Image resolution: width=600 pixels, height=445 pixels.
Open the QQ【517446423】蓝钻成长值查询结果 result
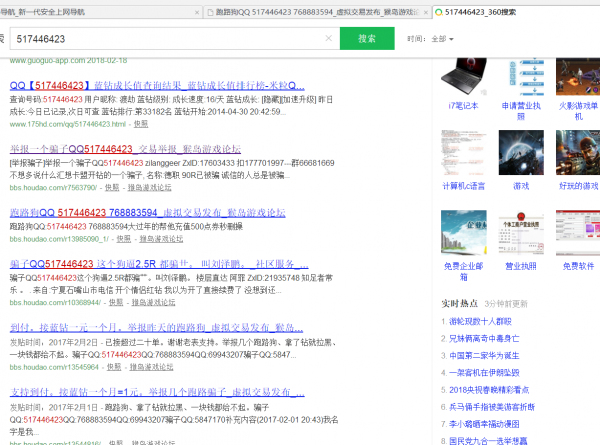pos(157,85)
